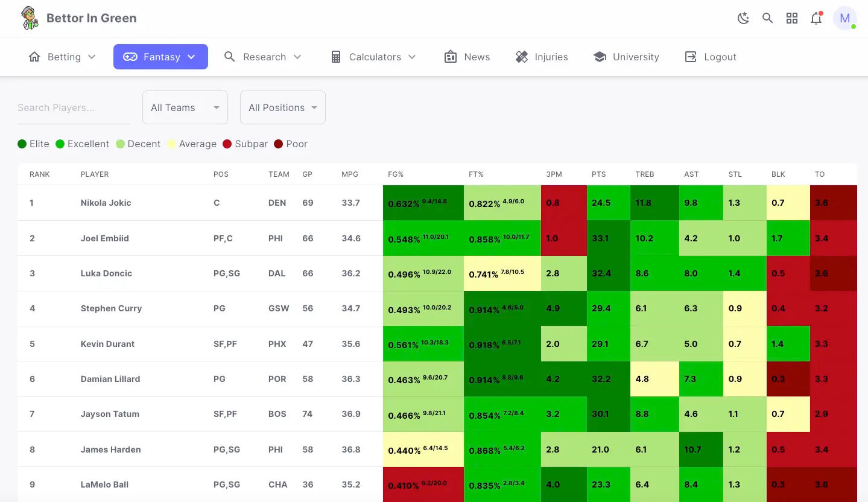This screenshot has width=868, height=502.
Task: Click the Logout arrow icon
Action: pyautogui.click(x=691, y=57)
